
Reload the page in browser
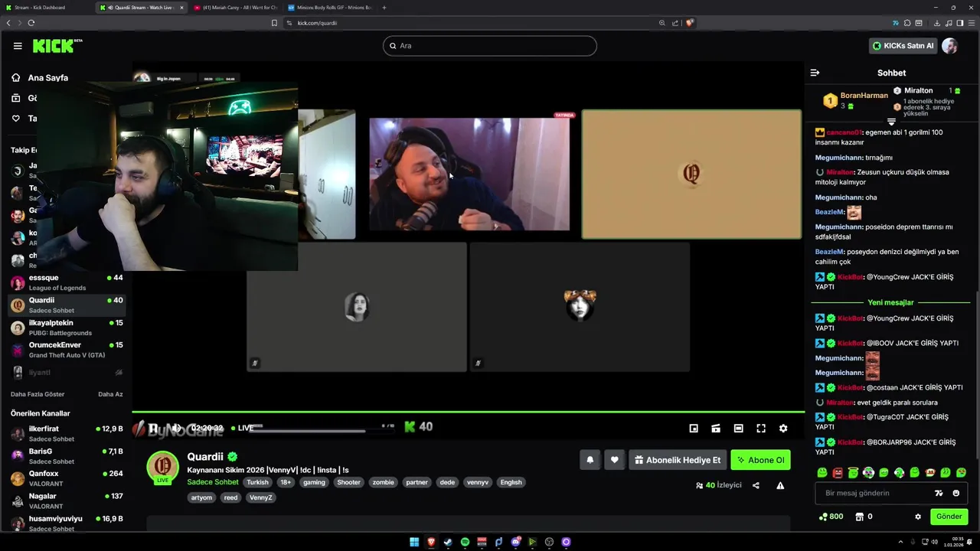31,23
